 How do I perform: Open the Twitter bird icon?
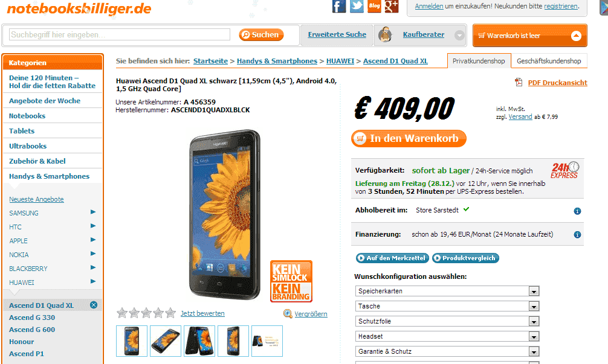[357, 6]
